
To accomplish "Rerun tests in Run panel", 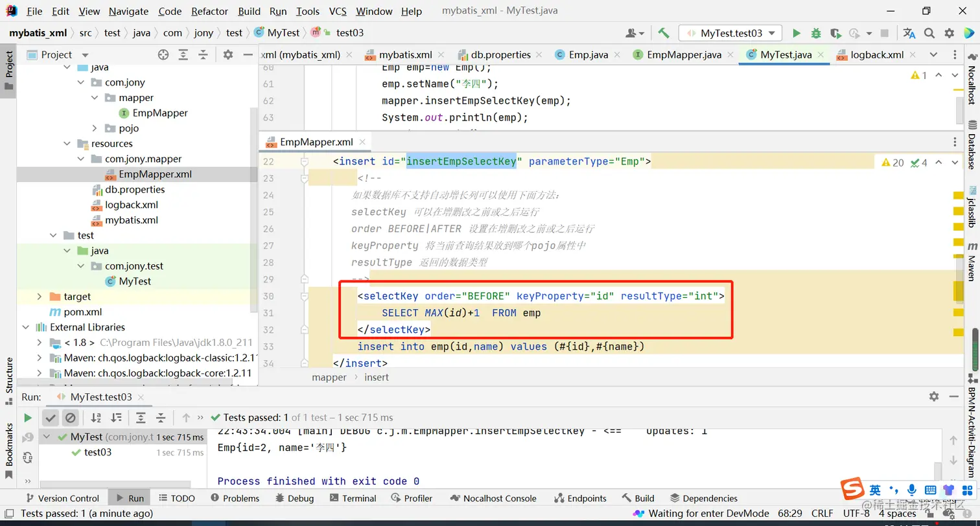I will 28,418.
